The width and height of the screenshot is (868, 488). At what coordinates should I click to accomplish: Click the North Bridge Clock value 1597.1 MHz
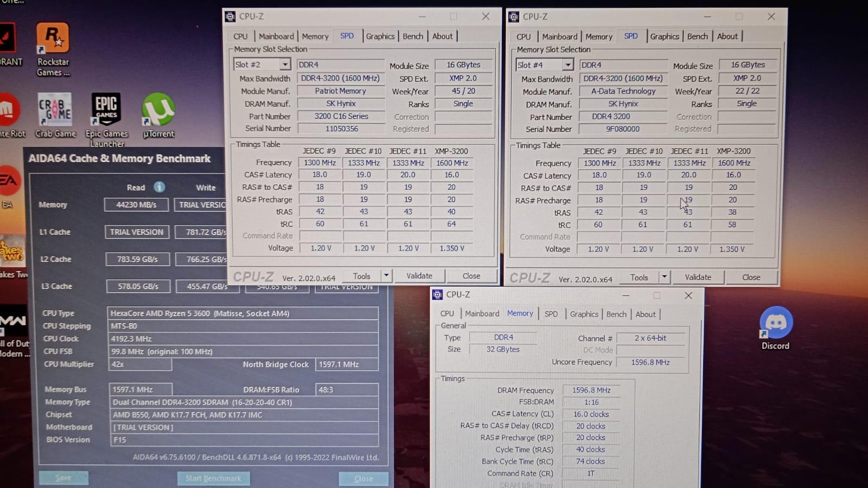(x=347, y=364)
